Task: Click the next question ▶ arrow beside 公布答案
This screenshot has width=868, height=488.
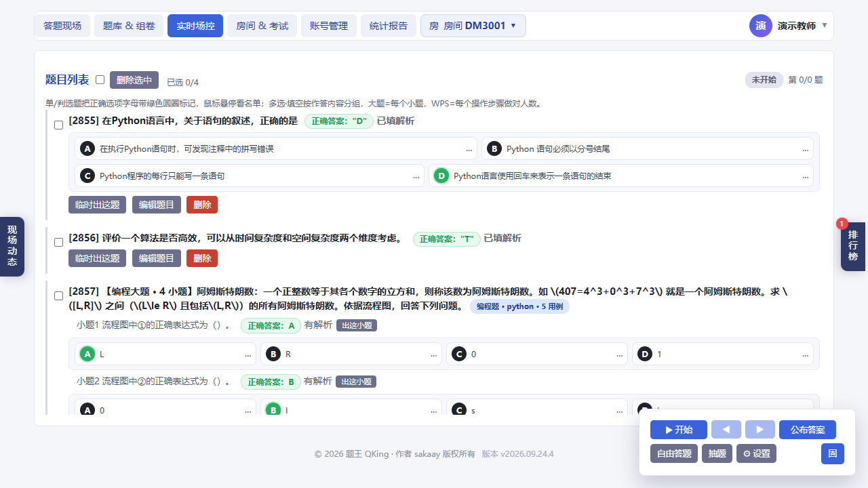Action: point(760,430)
